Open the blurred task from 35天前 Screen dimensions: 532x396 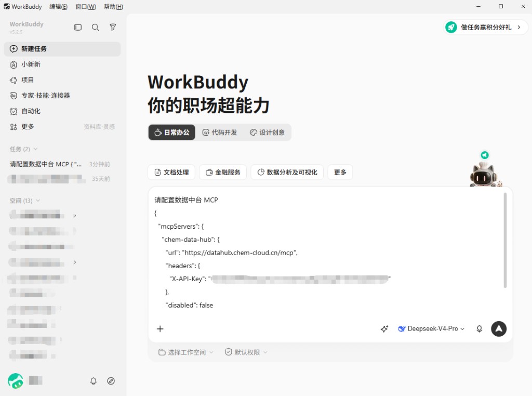pos(62,179)
